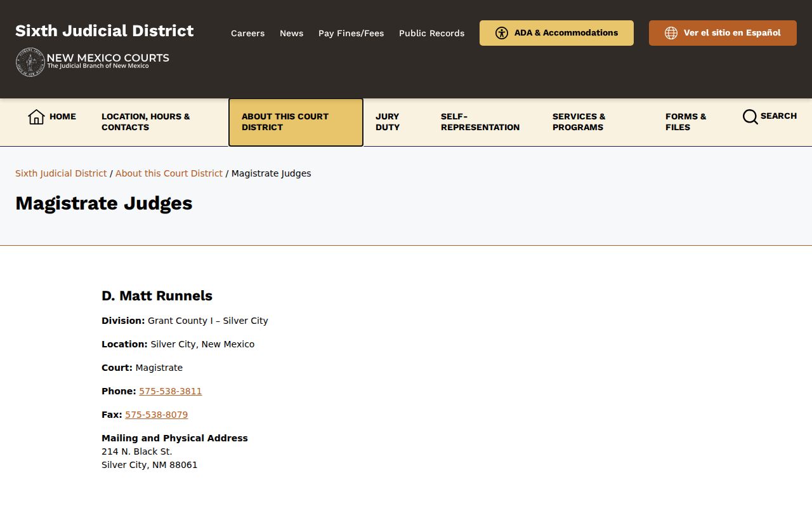
Task: Open the News link
Action: [x=291, y=33]
